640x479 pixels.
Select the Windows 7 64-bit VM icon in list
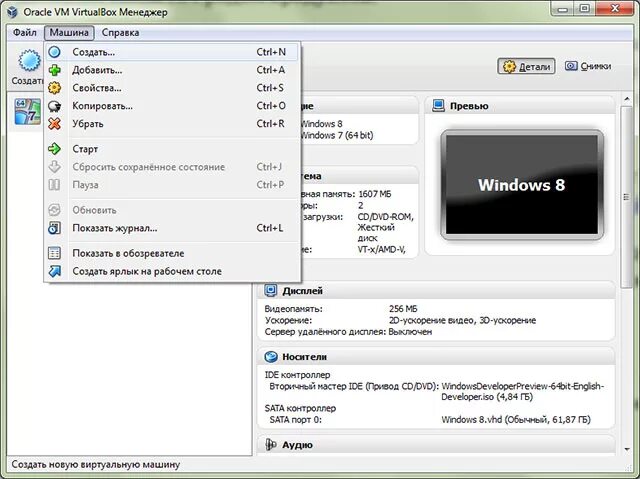pos(27,111)
